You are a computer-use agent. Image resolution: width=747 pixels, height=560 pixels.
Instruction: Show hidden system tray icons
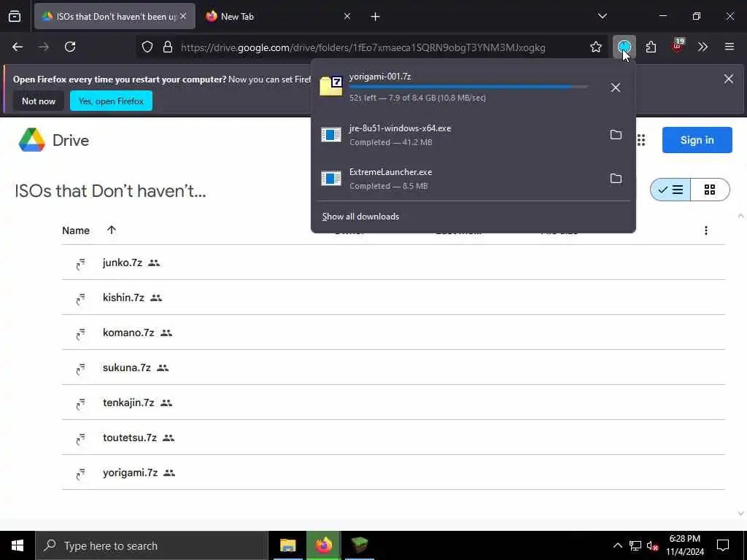pos(617,545)
